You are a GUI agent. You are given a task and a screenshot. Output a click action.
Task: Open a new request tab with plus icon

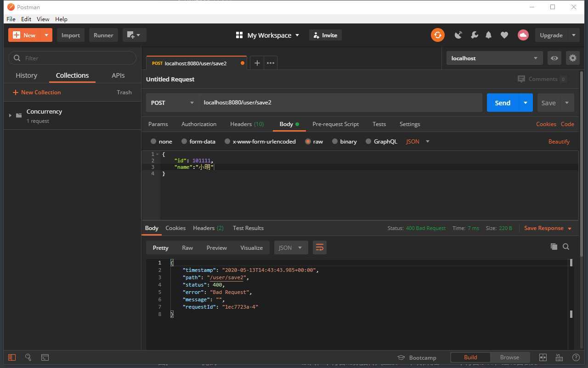[257, 63]
